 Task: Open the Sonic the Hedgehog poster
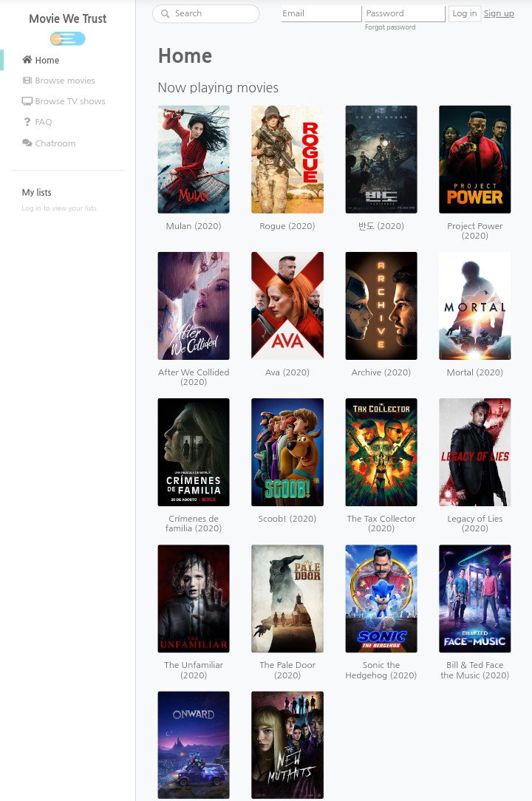click(x=381, y=599)
